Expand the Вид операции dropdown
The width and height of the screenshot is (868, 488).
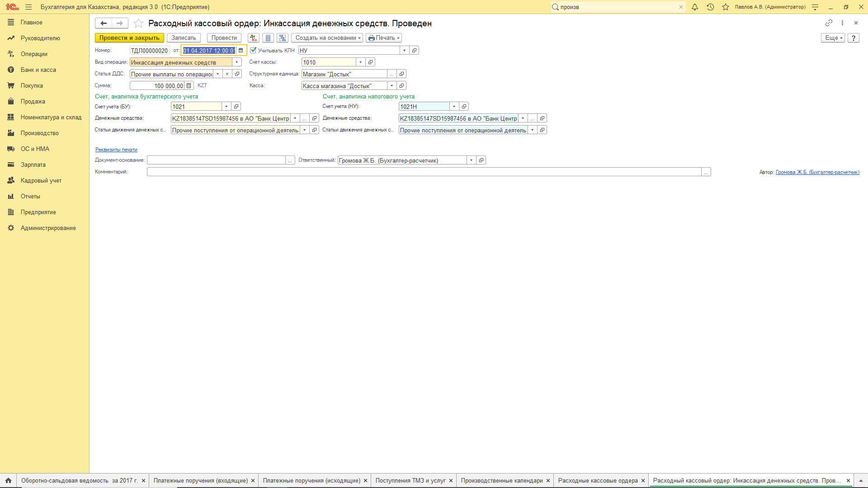(x=236, y=62)
